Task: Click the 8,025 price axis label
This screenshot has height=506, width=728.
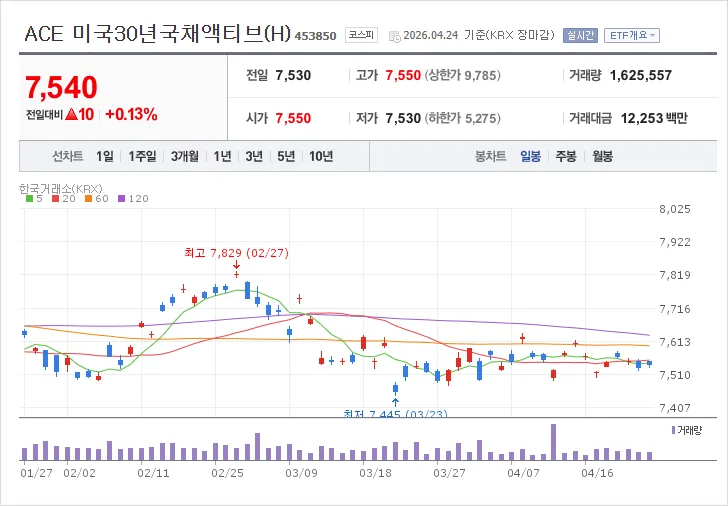Action: click(675, 209)
